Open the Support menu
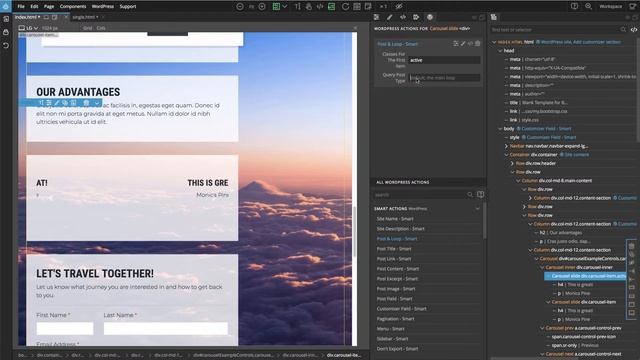Screen dimensions: 640x360 [x=128, y=7]
